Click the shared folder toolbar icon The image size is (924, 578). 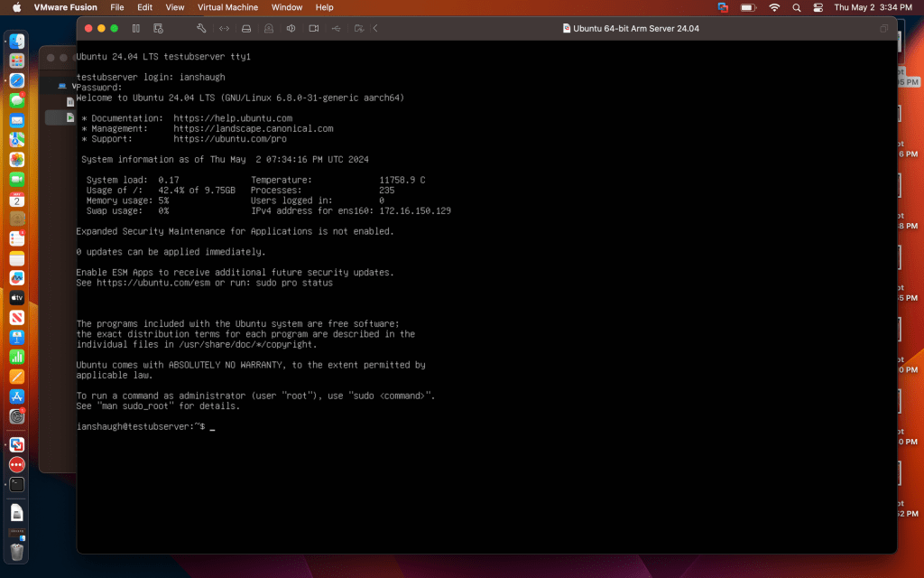click(358, 28)
